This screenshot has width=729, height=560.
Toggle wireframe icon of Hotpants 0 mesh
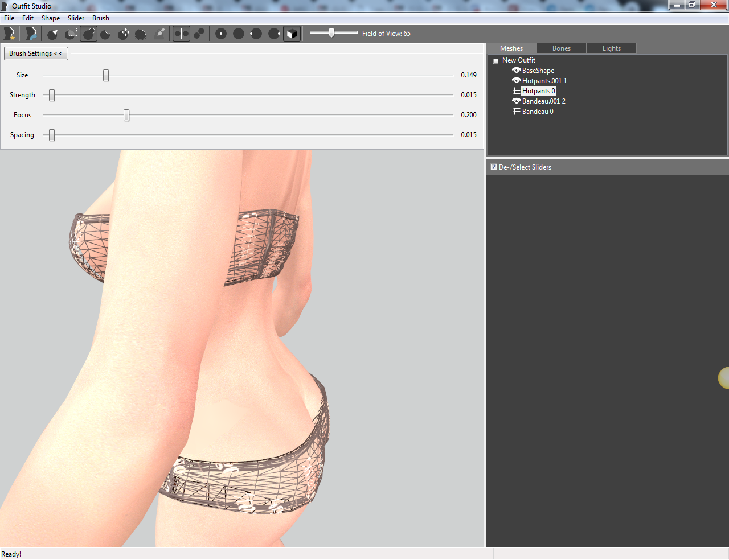[x=517, y=91]
